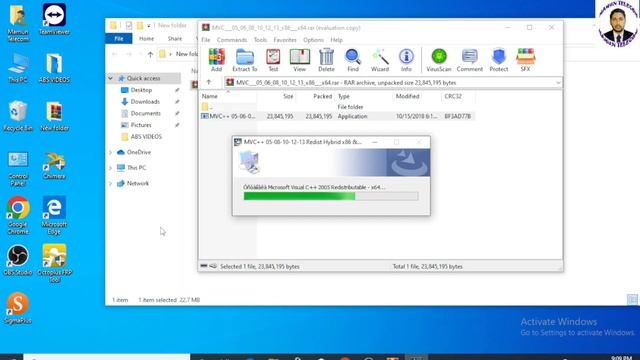Image resolution: width=640 pixels, height=360 pixels.
Task: Select ABS VIDEOS in navigation pane
Action: [145, 137]
